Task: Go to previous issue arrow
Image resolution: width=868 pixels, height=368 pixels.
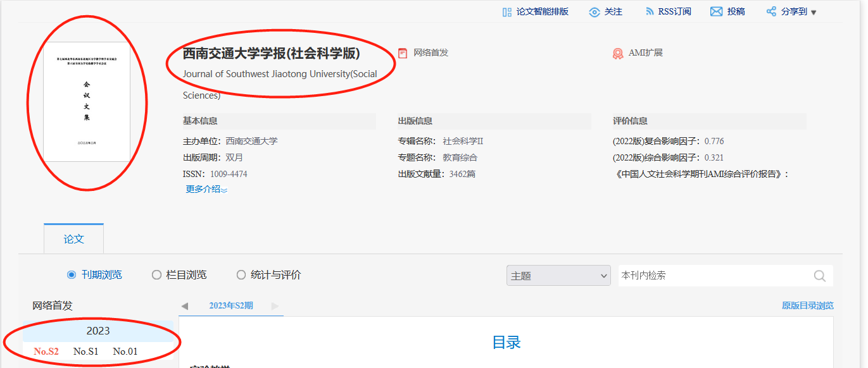Action: point(185,306)
